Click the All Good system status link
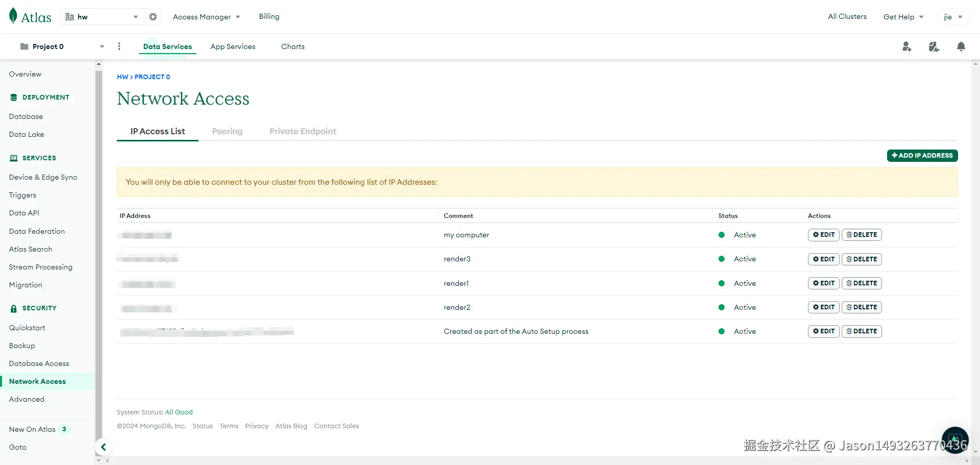Viewport: 980px width, 465px height. point(179,412)
